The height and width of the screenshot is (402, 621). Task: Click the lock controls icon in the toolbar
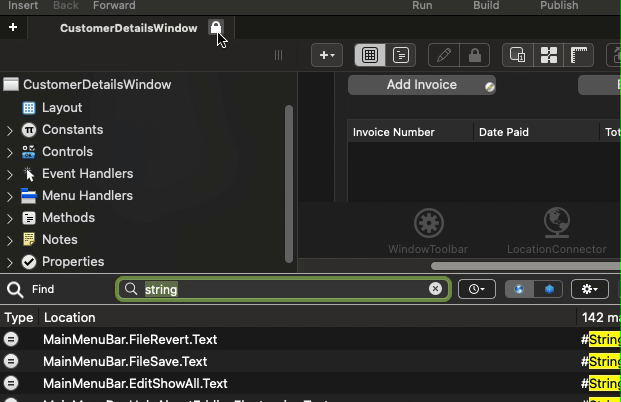click(474, 55)
